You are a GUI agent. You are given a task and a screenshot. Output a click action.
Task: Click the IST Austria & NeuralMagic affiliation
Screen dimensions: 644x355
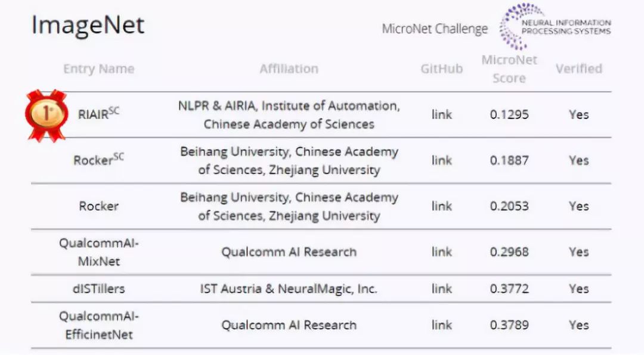click(289, 289)
